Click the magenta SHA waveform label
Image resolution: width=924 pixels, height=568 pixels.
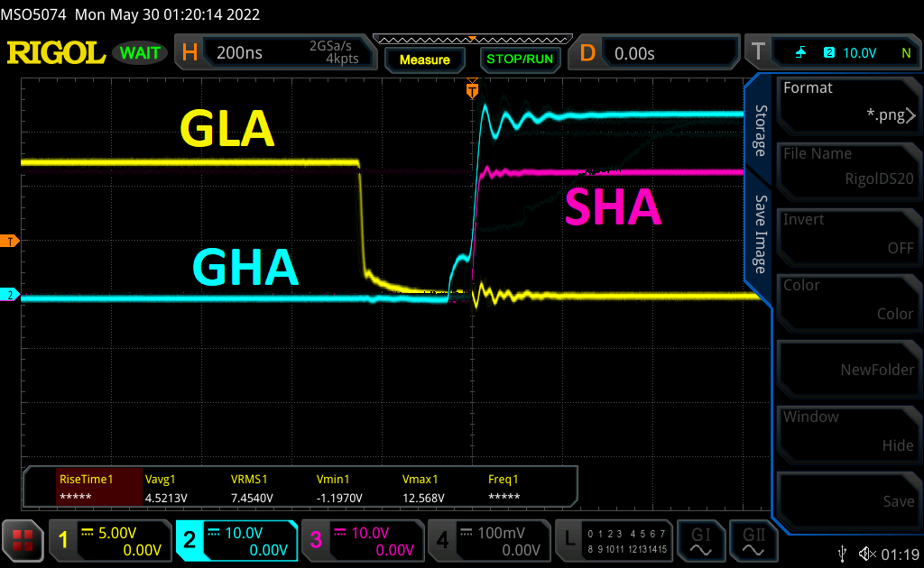tap(613, 206)
